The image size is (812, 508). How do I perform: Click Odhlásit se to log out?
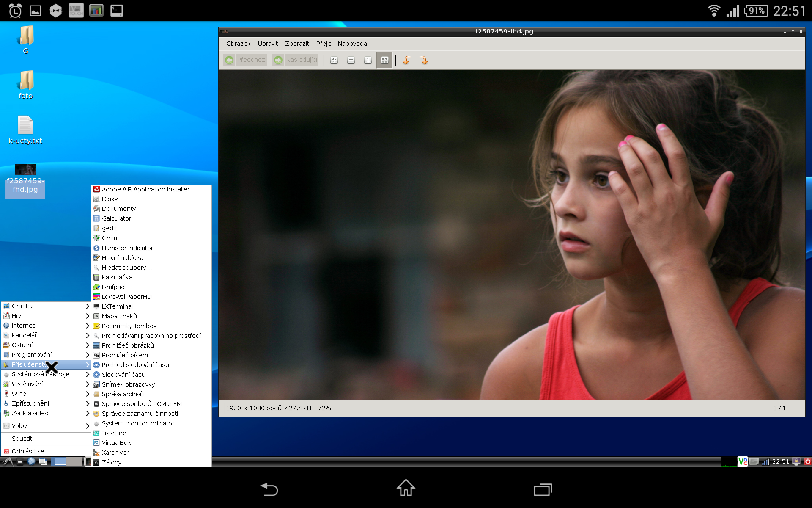click(46, 451)
